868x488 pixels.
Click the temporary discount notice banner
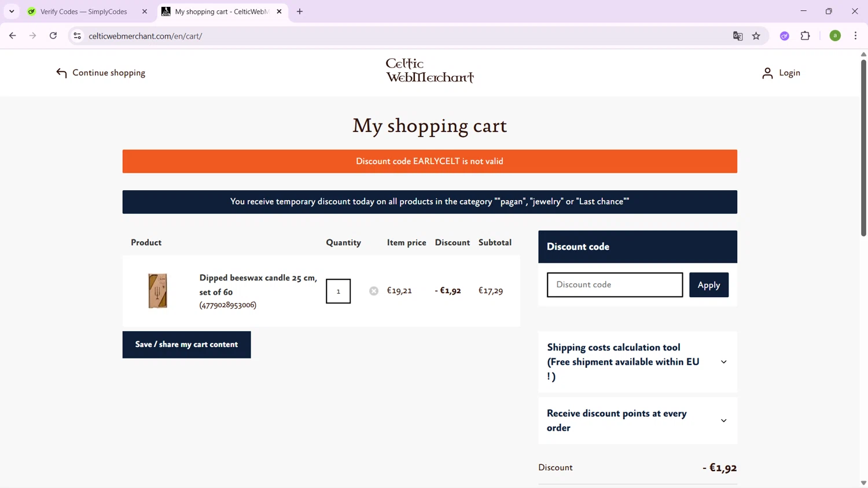pyautogui.click(x=429, y=202)
